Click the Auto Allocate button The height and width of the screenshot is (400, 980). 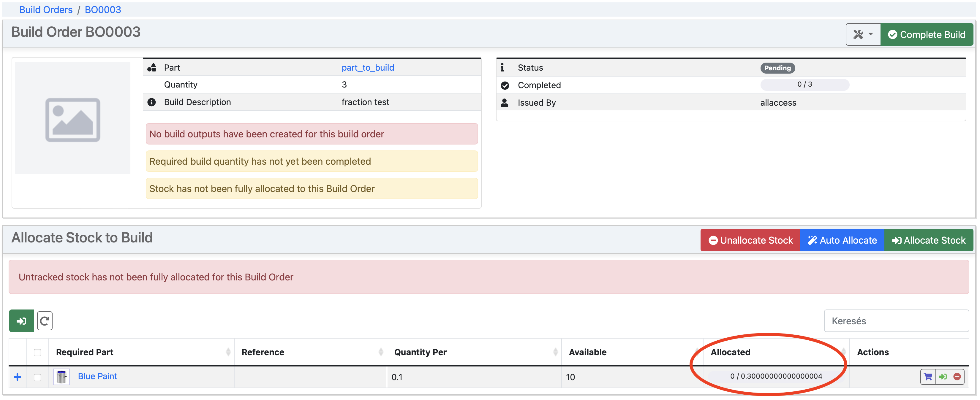[842, 240]
